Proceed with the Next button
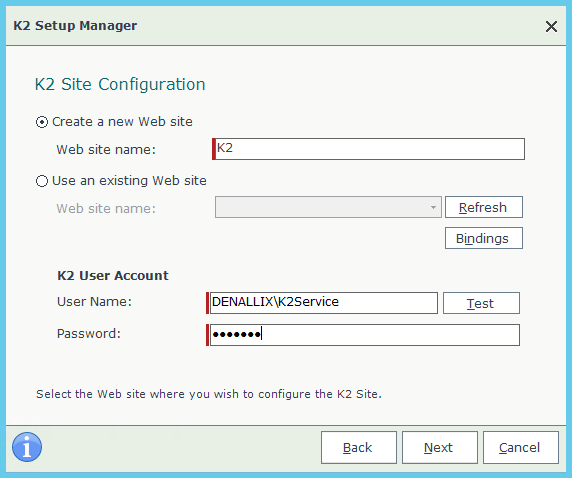The width and height of the screenshot is (572, 478). pos(440,448)
